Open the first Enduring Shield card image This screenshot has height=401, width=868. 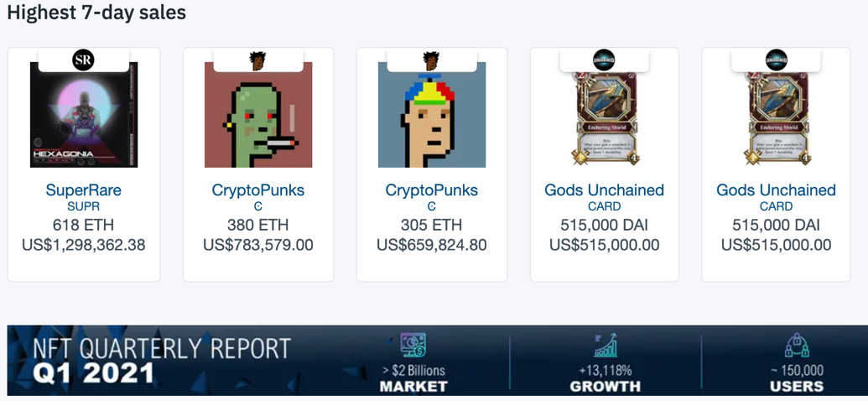(605, 118)
